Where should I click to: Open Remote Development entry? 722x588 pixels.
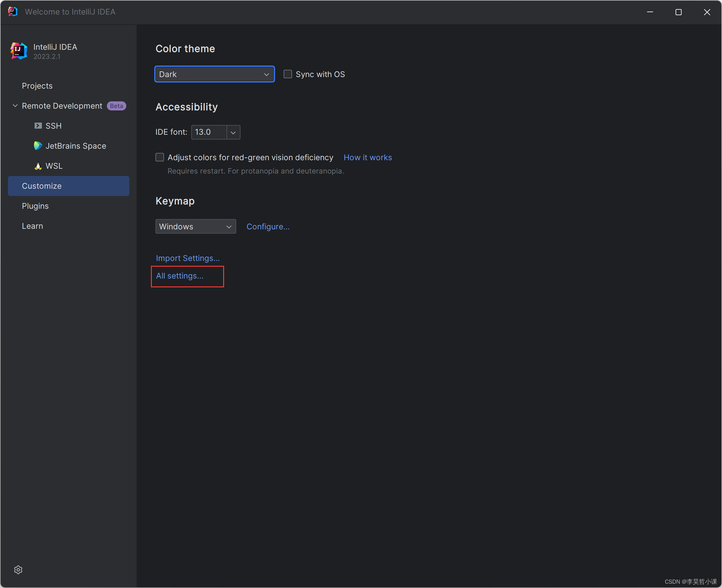tap(62, 106)
